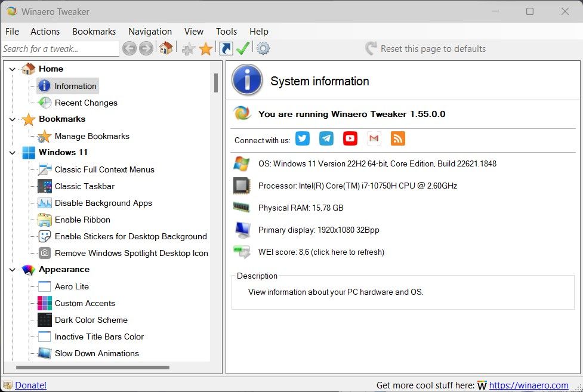
Task: Click the Physical RAM 15,78 GB text
Action: click(x=301, y=208)
